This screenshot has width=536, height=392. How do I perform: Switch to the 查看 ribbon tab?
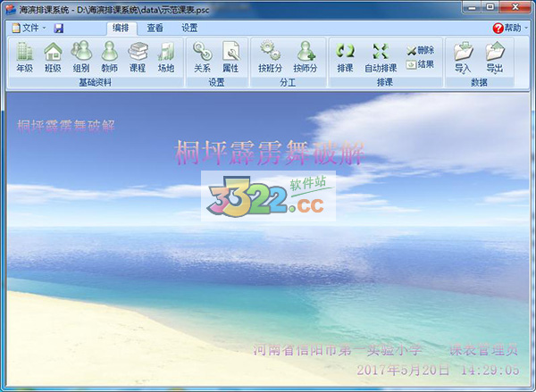[155, 28]
